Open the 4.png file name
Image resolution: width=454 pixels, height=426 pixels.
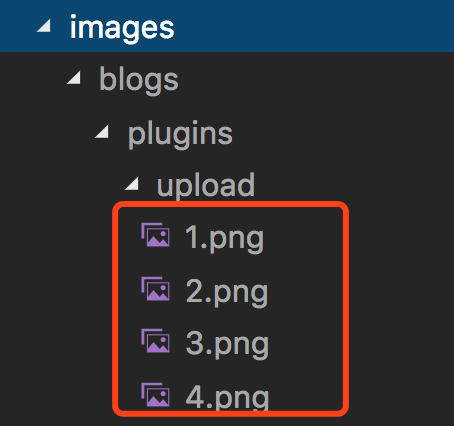(x=227, y=397)
